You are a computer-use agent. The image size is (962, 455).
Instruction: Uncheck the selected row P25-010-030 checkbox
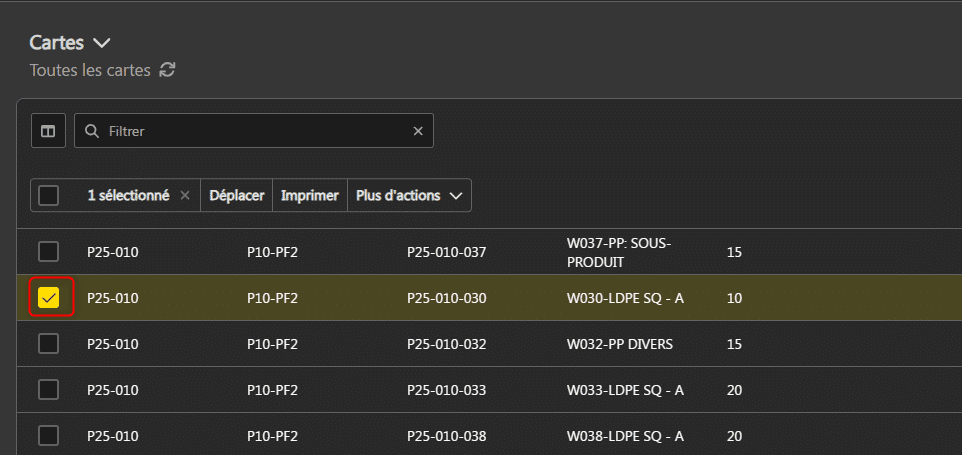point(49,298)
